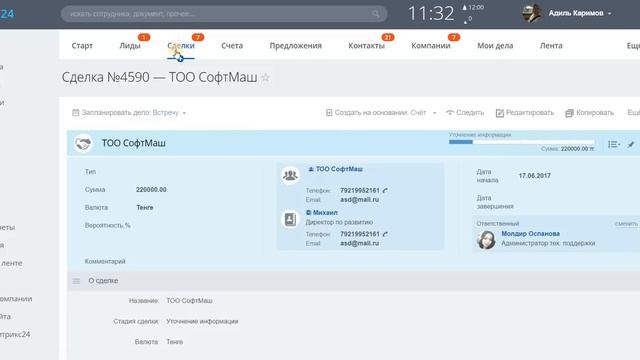The width and height of the screenshot is (640, 360).
Task: Open the list view options icon
Action: 613,144
